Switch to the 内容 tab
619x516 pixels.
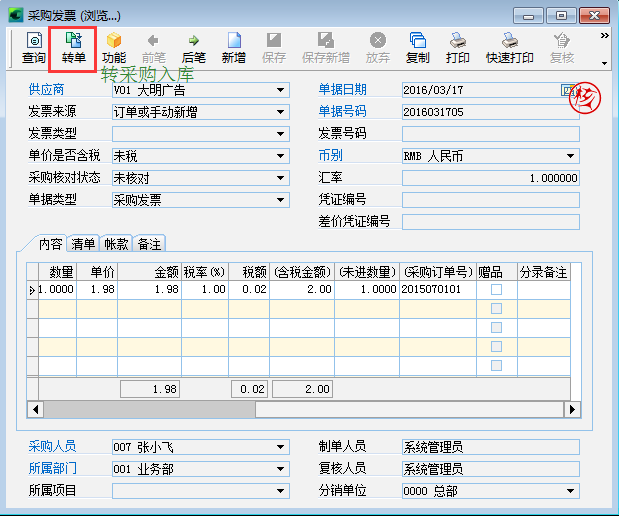(50, 244)
